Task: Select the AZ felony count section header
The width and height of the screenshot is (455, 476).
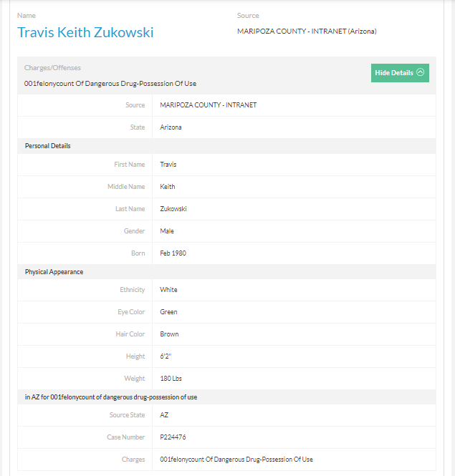Action: click(121, 397)
